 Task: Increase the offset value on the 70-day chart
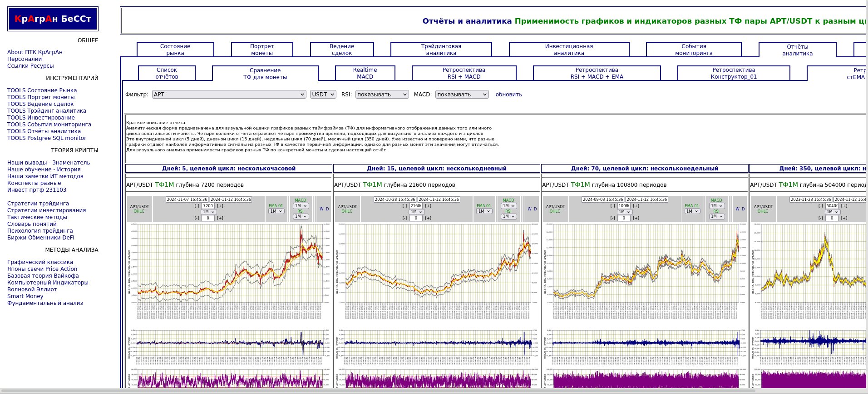pos(636,218)
